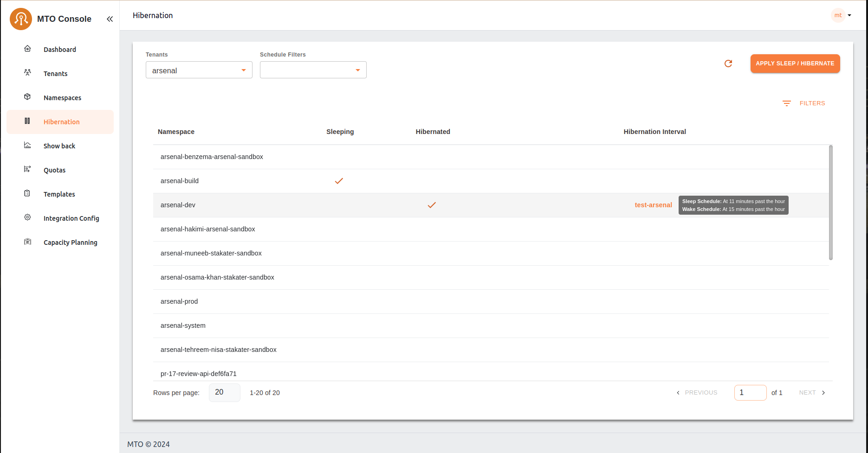The image size is (868, 453).
Task: Click the Hibernated checkmark for arsenal-dev
Action: (432, 205)
